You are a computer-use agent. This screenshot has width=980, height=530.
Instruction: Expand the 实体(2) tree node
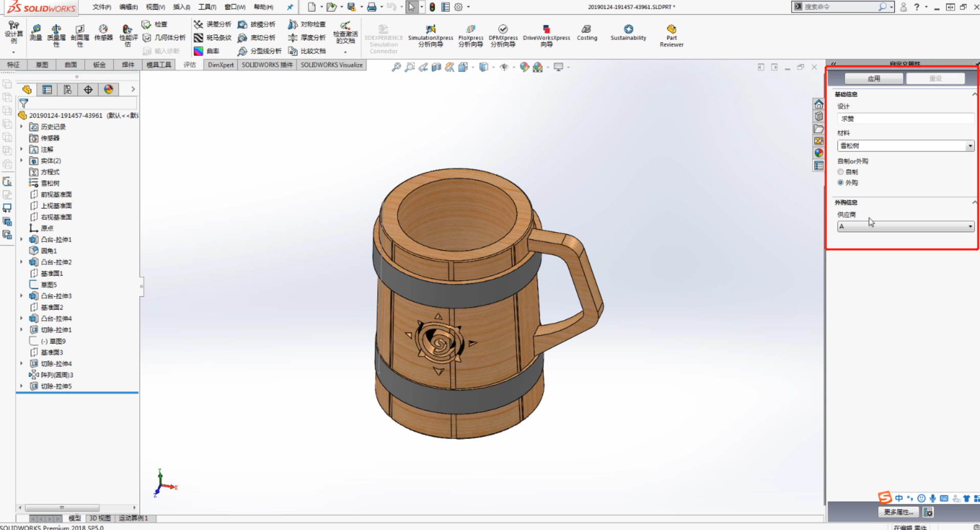(21, 161)
